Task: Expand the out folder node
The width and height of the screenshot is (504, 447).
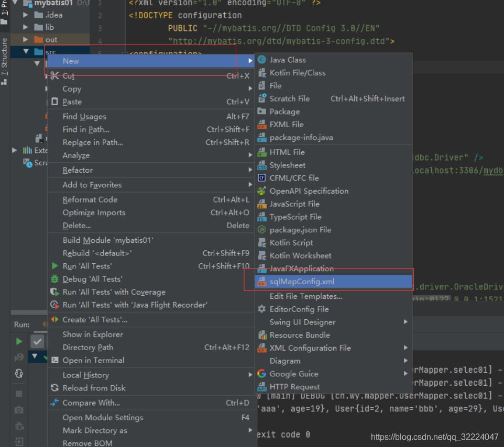Action: (26, 39)
